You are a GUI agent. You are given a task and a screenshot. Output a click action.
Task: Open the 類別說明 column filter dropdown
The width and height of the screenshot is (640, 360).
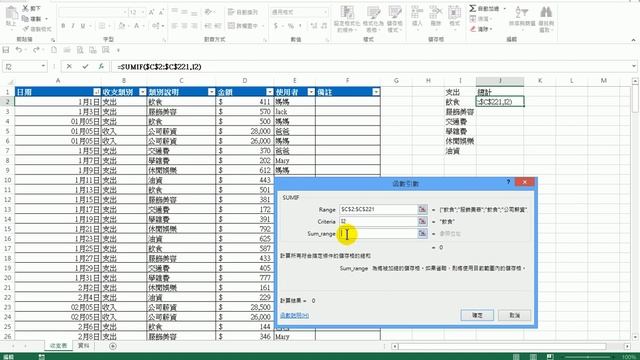pos(211,92)
